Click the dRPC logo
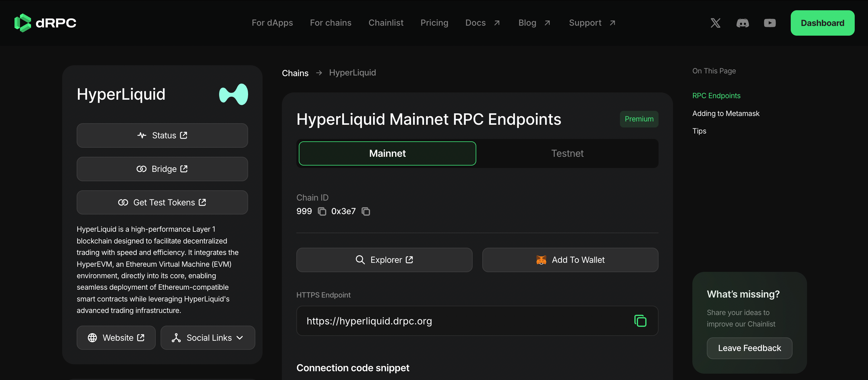The image size is (868, 380). coord(45,23)
